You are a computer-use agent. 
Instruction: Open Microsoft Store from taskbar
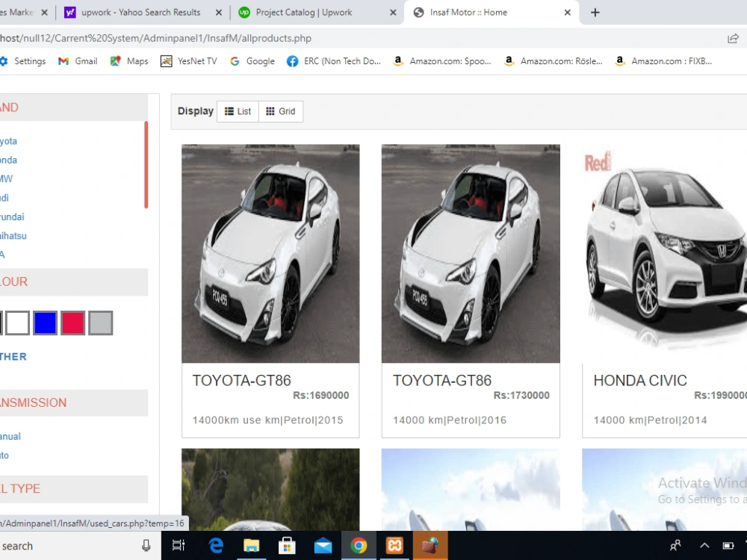tap(287, 546)
